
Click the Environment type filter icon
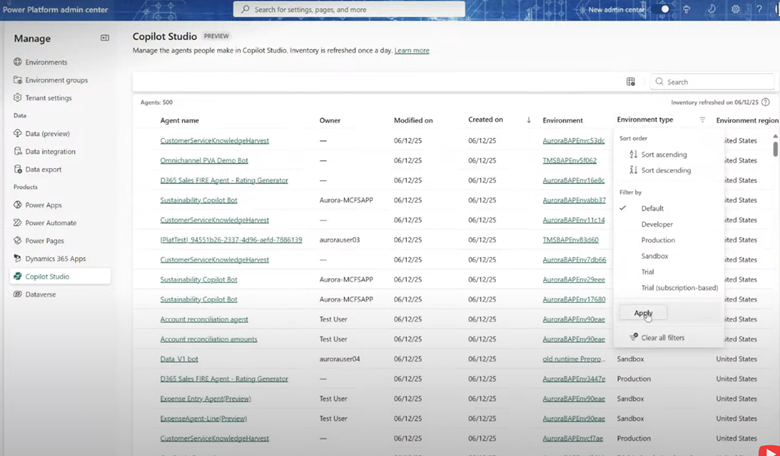click(x=702, y=120)
